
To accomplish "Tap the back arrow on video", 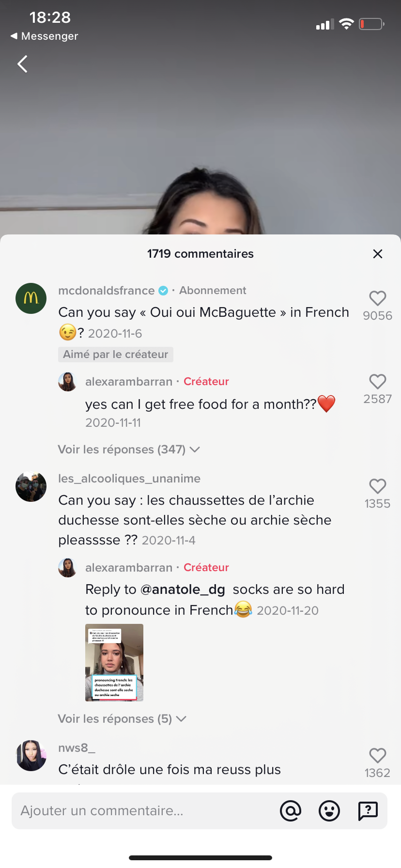I will tap(22, 64).
